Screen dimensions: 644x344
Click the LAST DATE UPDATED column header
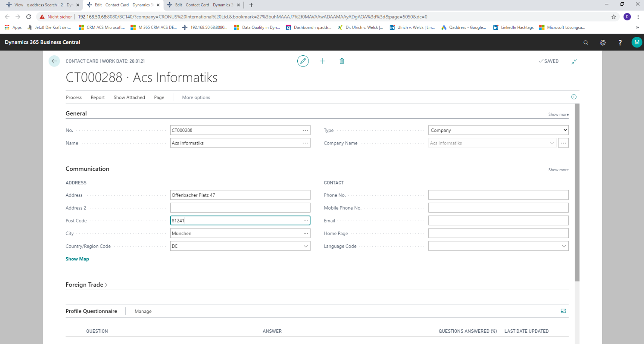526,331
